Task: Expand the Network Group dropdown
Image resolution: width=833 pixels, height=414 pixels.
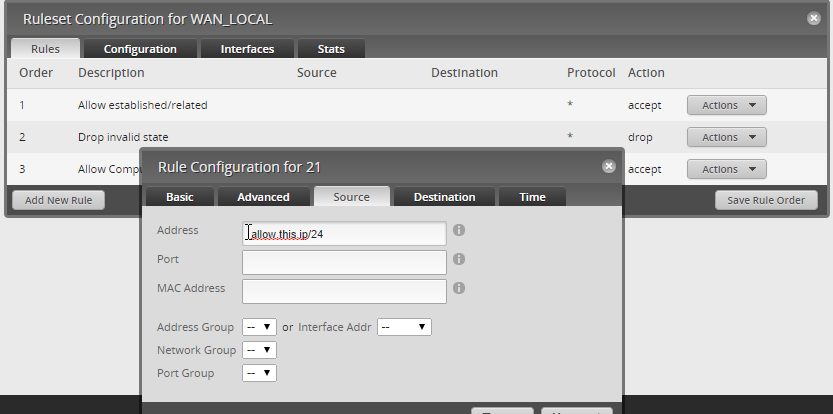Action: pos(259,350)
